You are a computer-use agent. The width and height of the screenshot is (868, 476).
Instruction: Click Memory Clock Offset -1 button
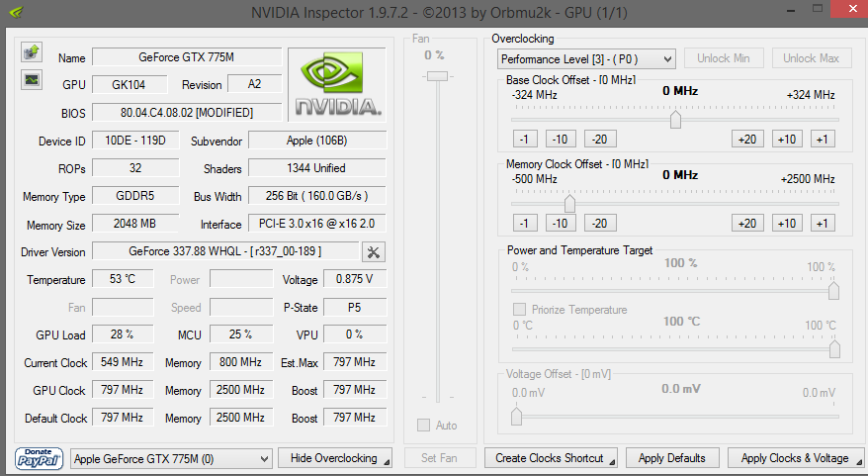point(524,224)
